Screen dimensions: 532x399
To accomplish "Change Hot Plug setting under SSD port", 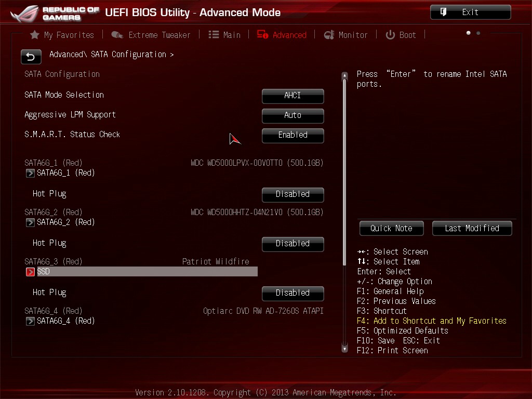I will 293,294.
